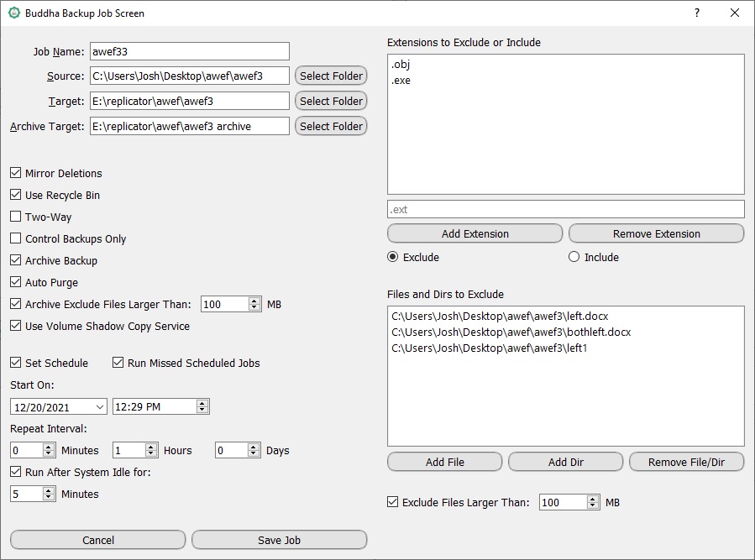Select the Include radio button
755x560 pixels.
click(x=575, y=257)
